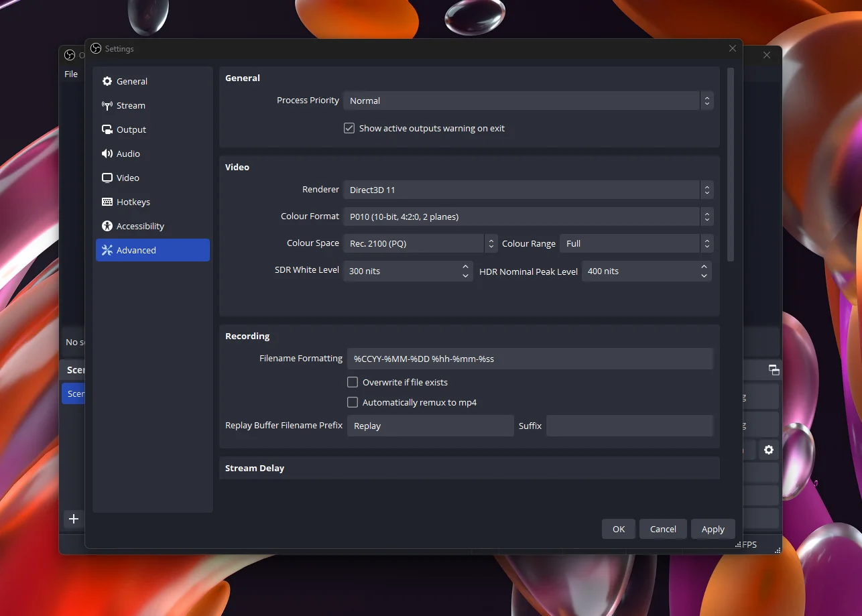
Task: Click the settings panel vertical scrollbar
Action: click(731, 164)
